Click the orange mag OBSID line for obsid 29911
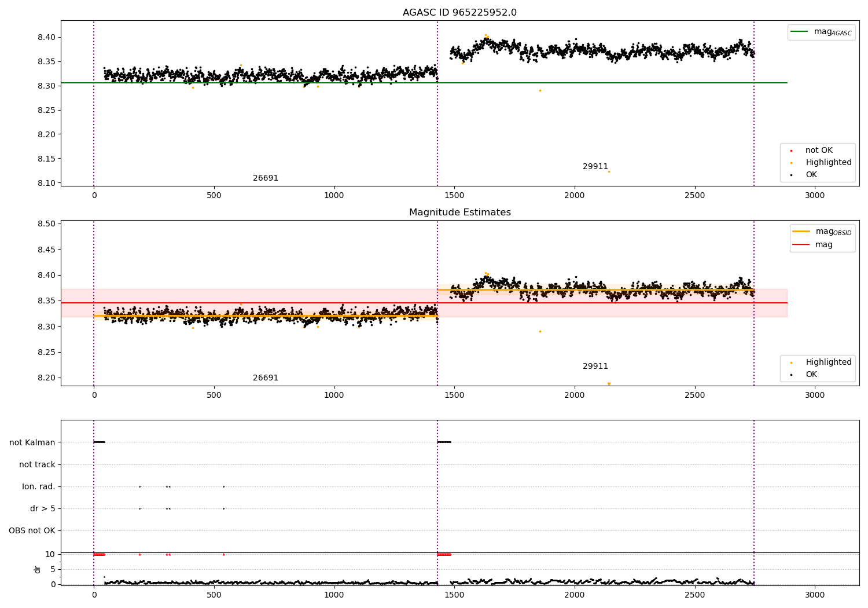 (595, 290)
